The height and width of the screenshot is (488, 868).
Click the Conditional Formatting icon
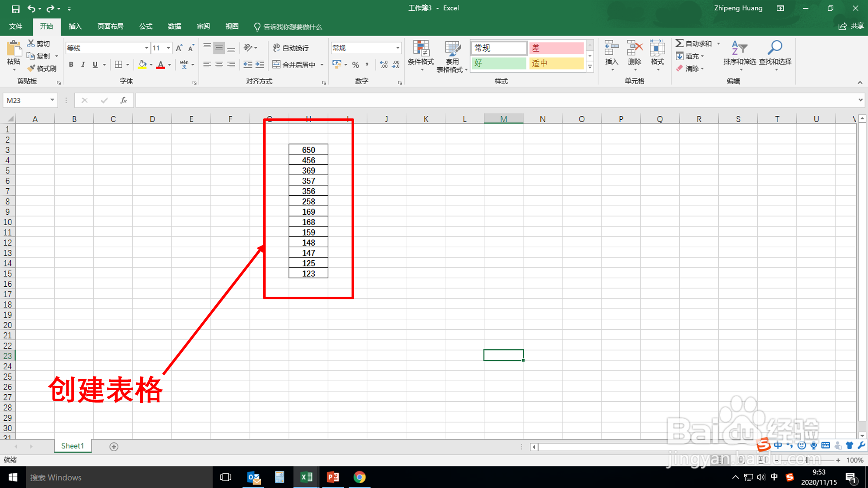421,49
